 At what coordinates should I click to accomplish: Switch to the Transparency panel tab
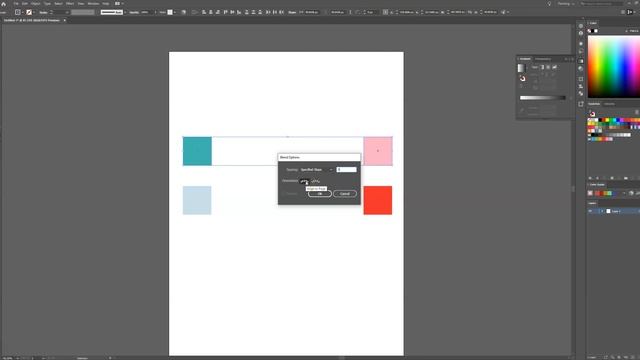pyautogui.click(x=543, y=59)
